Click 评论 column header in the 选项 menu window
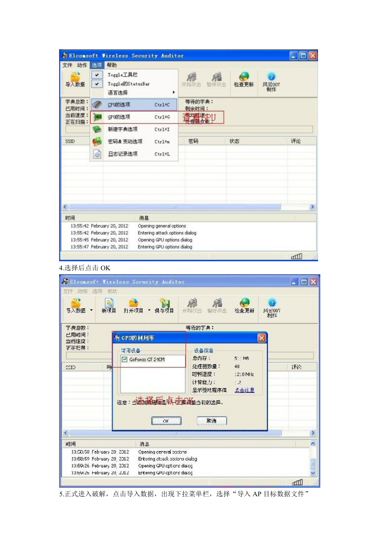This screenshot has width=392, height=554. click(296, 141)
